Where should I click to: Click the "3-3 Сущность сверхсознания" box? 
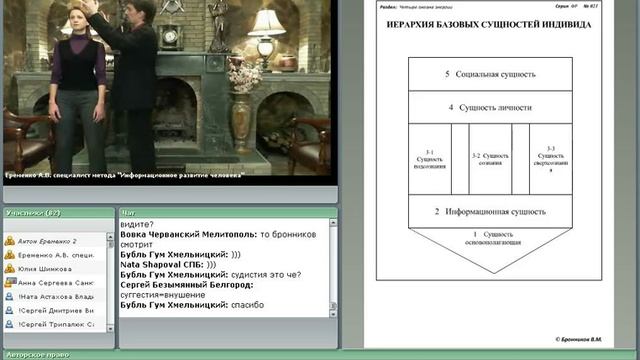(x=551, y=159)
